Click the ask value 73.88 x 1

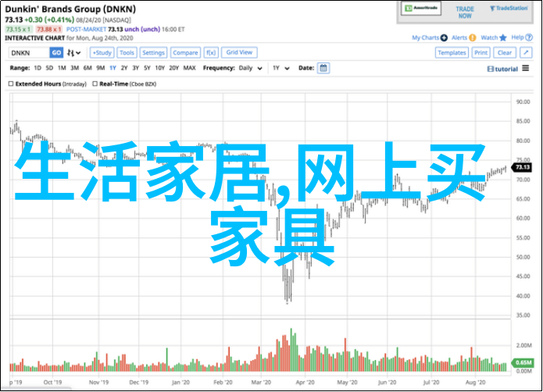pyautogui.click(x=48, y=30)
